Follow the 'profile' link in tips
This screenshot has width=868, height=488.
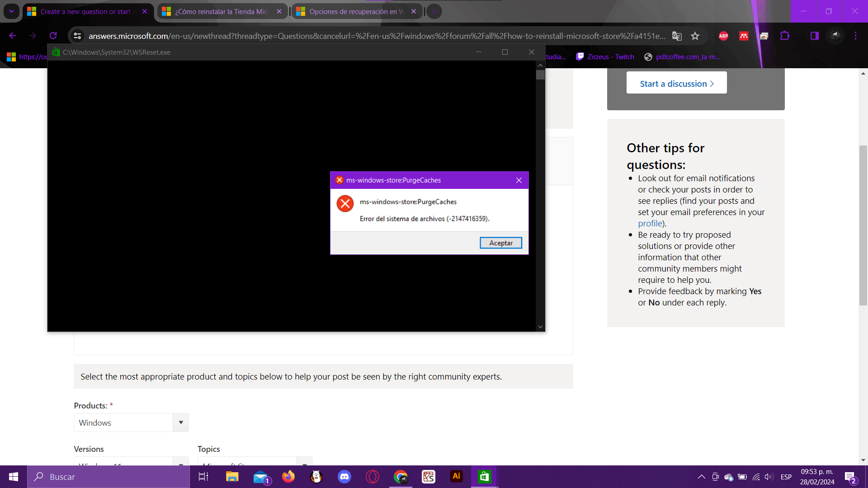pos(650,223)
